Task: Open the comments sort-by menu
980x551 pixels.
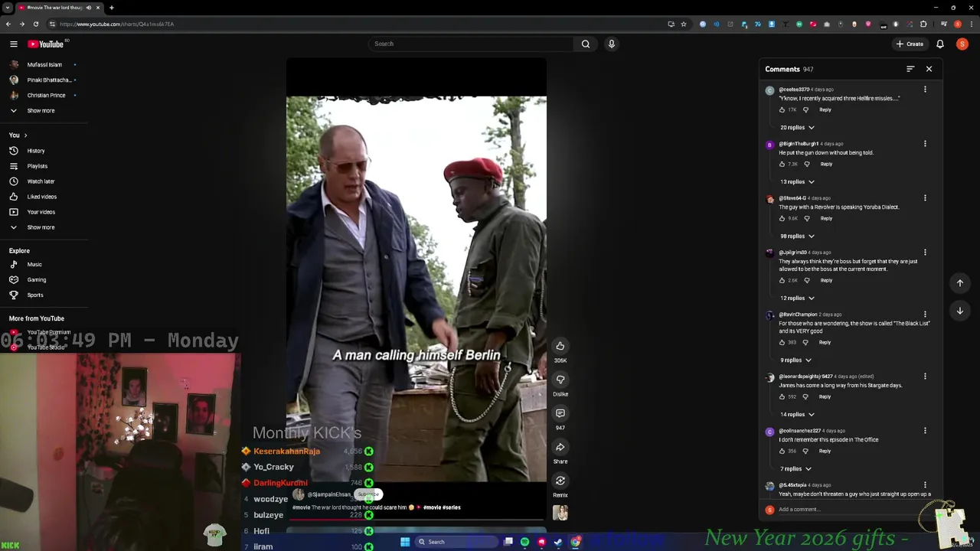Action: 910,69
